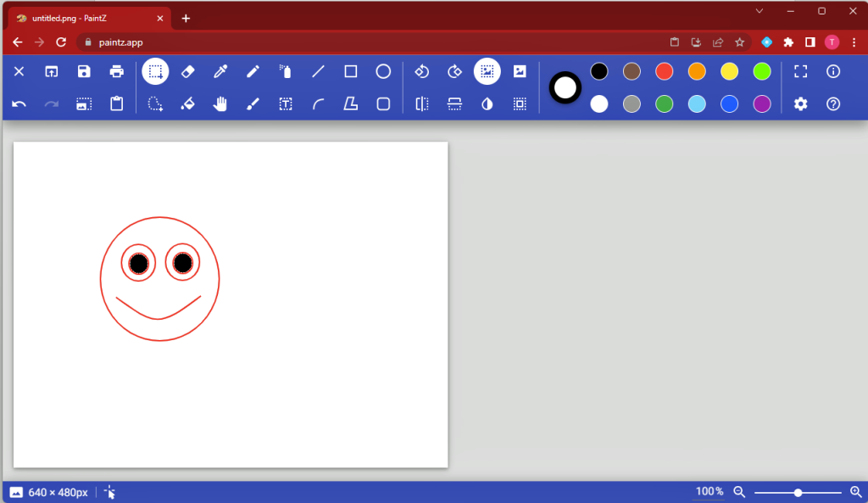868x503 pixels.
Task: Choose the rounded rectangle tool
Action: tap(383, 103)
